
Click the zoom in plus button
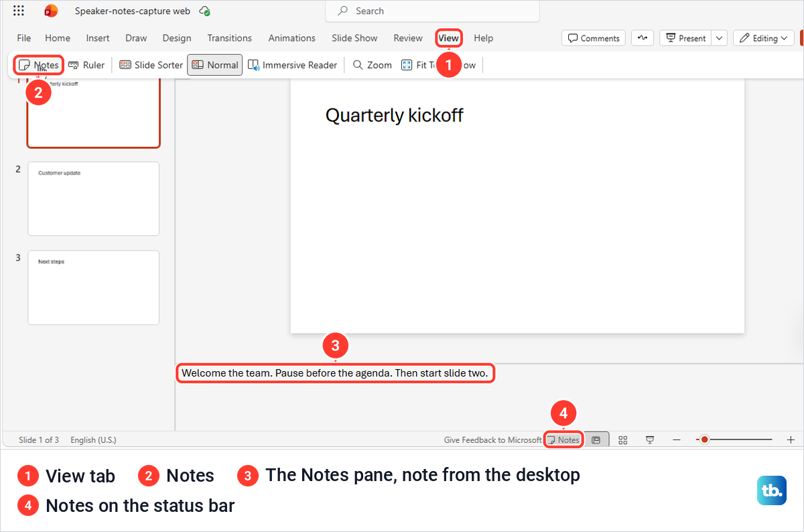[x=791, y=440]
